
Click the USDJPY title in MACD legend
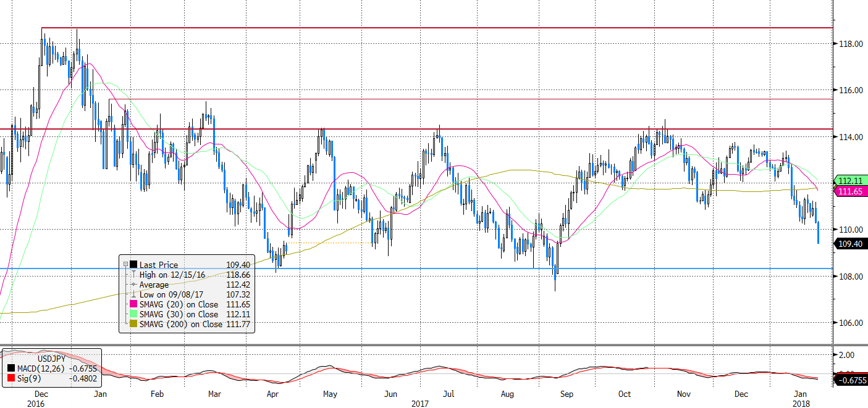pos(51,359)
